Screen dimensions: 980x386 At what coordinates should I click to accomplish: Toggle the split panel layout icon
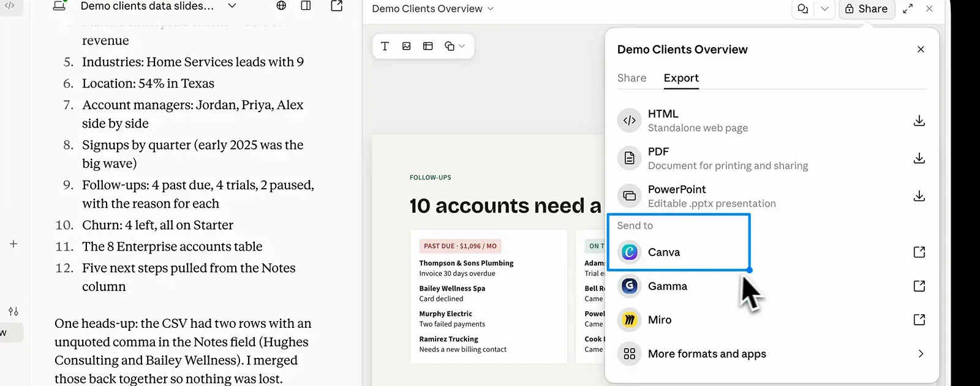[x=306, y=6]
